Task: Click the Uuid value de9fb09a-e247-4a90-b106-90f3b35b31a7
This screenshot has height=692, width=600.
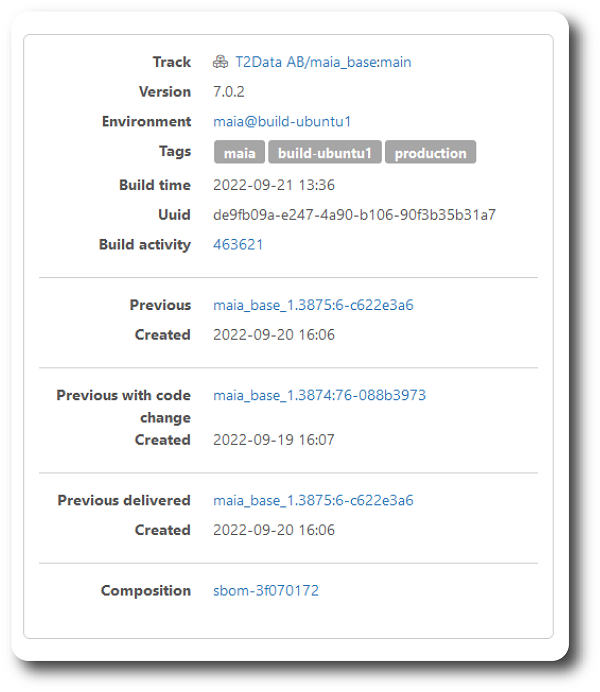Action: [x=354, y=215]
